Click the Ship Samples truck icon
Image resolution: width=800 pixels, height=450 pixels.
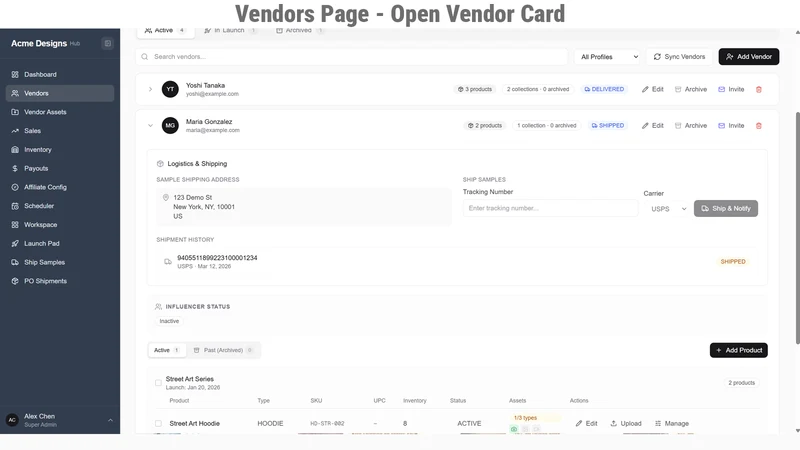15,262
